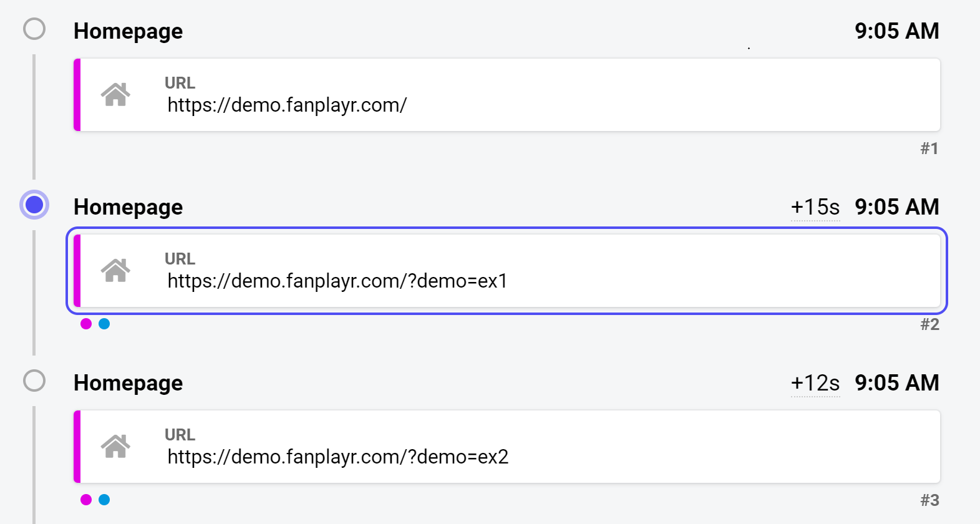Open the https://demo.fanplayr.com/ URL
The height and width of the screenshot is (524, 980).
pos(287,105)
